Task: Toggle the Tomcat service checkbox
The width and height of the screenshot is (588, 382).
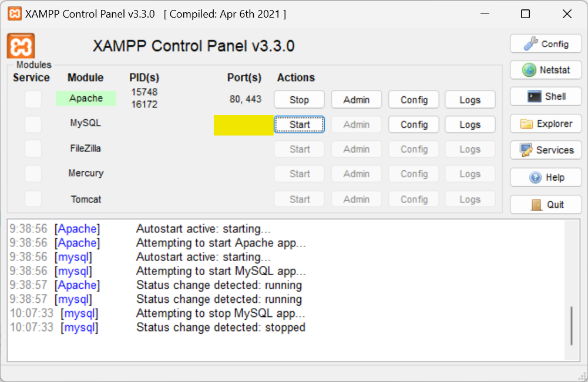Action: click(x=33, y=199)
